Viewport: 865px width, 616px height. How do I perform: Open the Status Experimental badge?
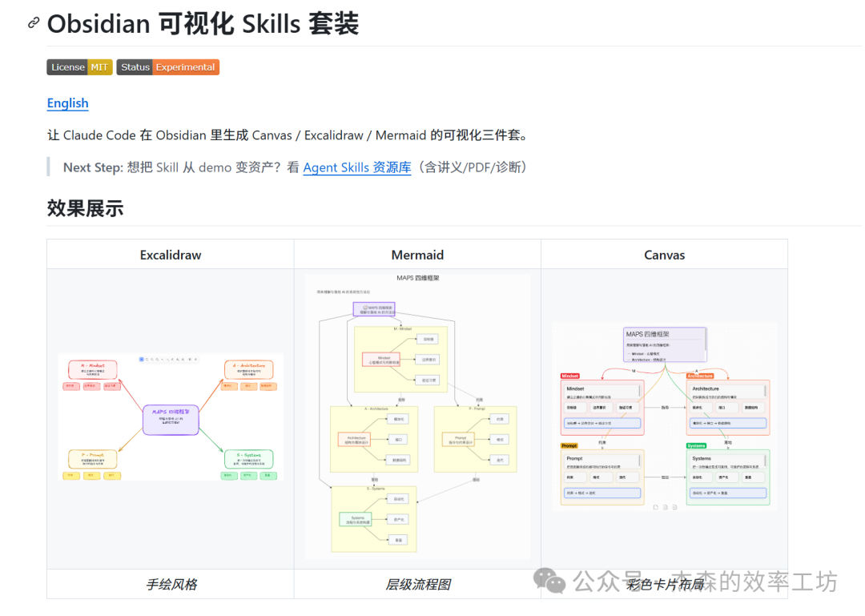(167, 67)
